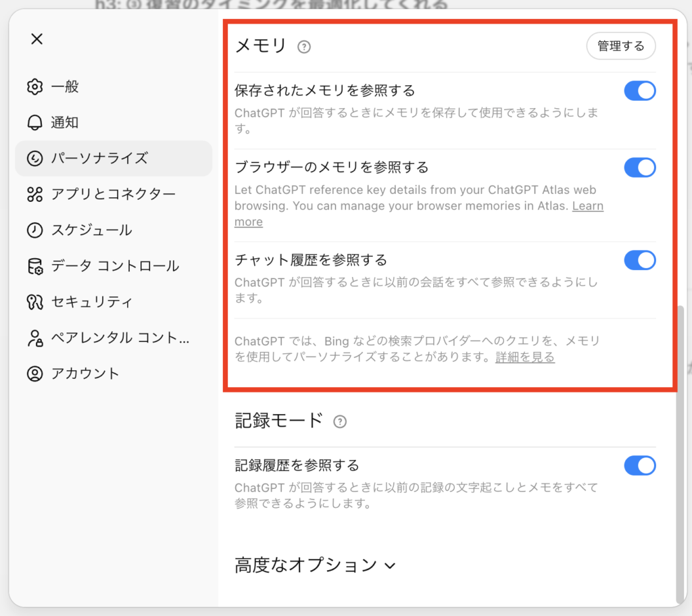This screenshot has height=616, width=692.
Task: Toggle チャット履歴を参照する off
Action: (639, 260)
